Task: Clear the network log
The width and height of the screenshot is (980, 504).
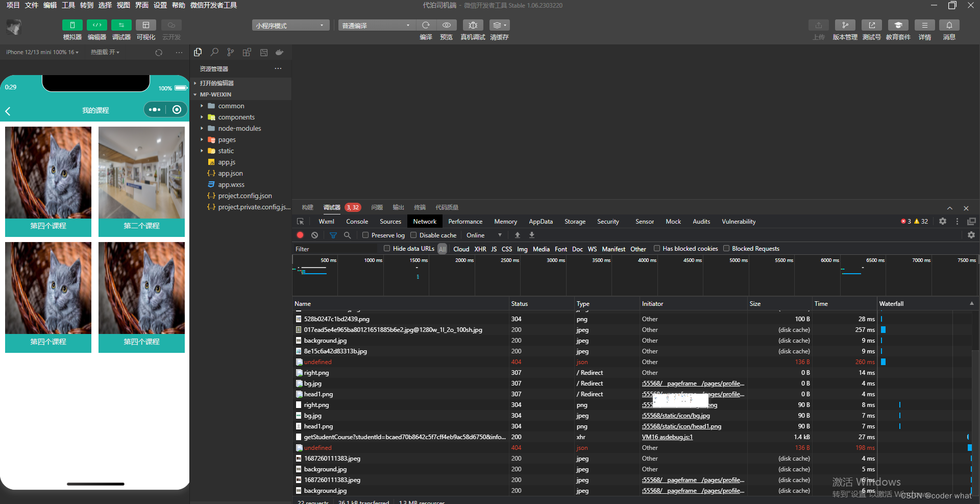Action: [x=314, y=235]
